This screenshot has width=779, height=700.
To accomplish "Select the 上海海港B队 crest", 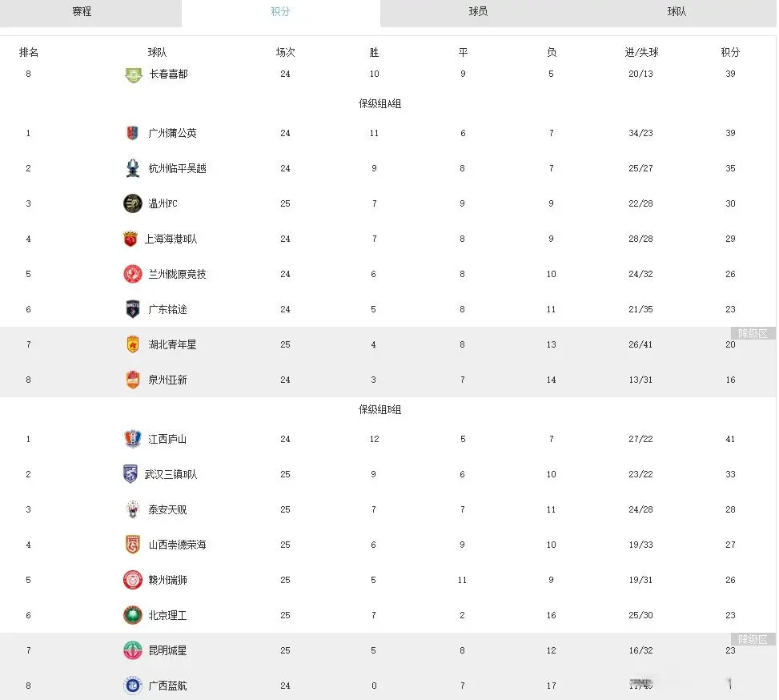I will (133, 239).
